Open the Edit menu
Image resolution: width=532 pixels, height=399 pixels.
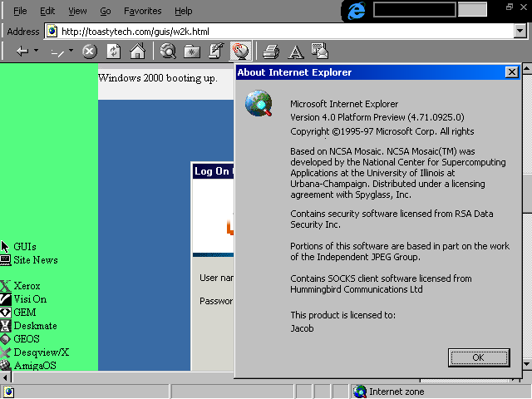click(47, 11)
